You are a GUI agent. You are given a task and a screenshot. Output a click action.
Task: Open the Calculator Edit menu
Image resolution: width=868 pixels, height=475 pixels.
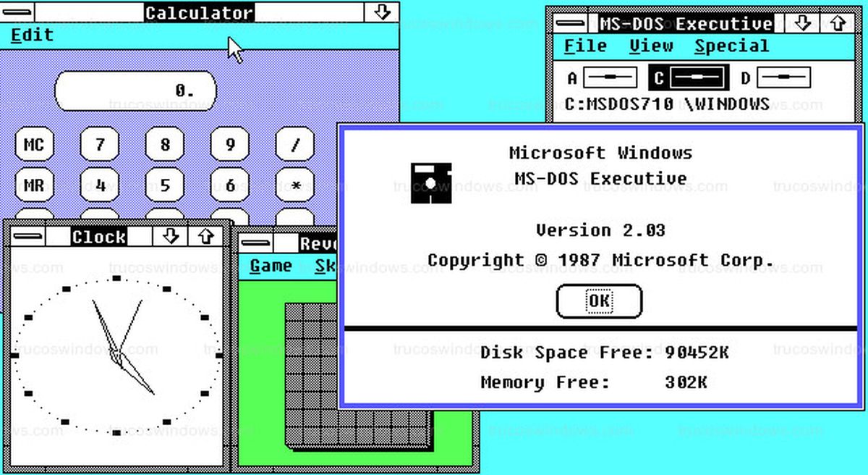click(x=33, y=35)
